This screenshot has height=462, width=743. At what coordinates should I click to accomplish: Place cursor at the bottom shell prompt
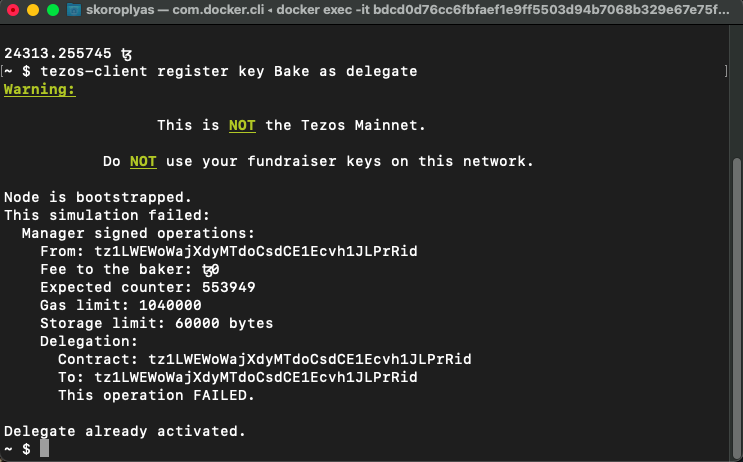tap(44, 449)
